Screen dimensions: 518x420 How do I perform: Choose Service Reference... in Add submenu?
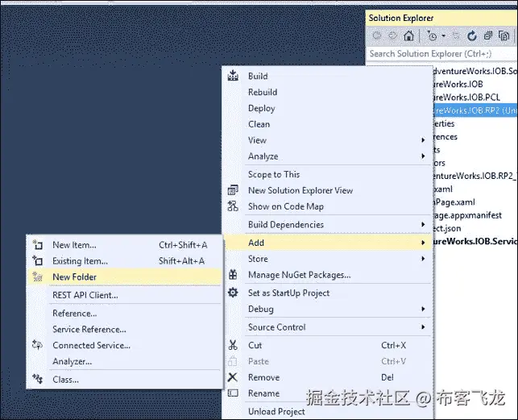click(x=89, y=330)
